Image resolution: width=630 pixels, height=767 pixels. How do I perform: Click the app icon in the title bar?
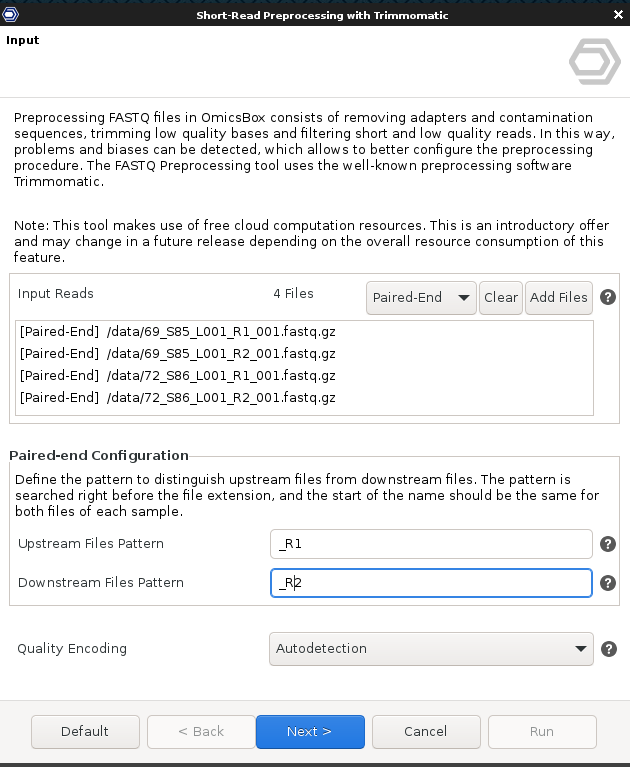[x=11, y=15]
